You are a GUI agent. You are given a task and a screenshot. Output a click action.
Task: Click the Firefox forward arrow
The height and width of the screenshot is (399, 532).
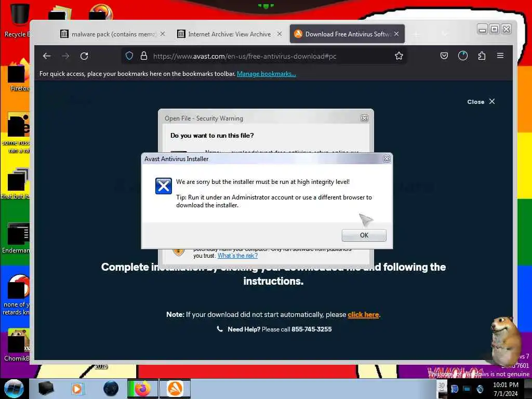point(65,56)
